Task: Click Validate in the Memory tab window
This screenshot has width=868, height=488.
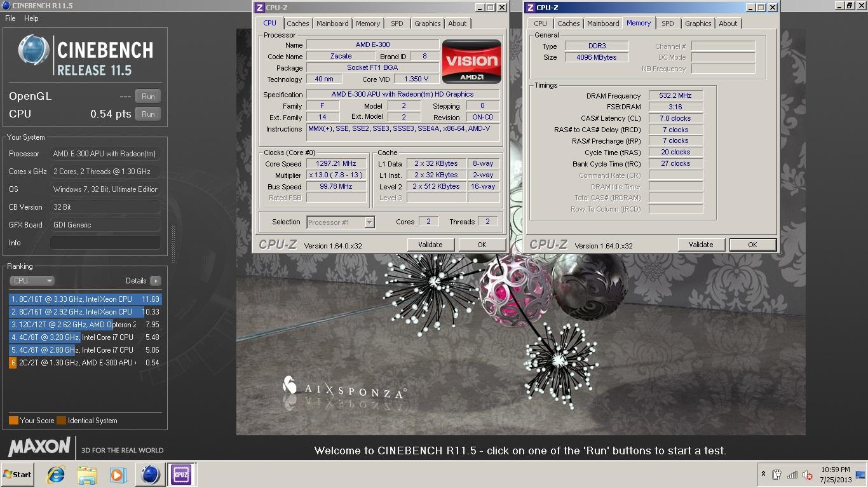Action: pyautogui.click(x=701, y=245)
